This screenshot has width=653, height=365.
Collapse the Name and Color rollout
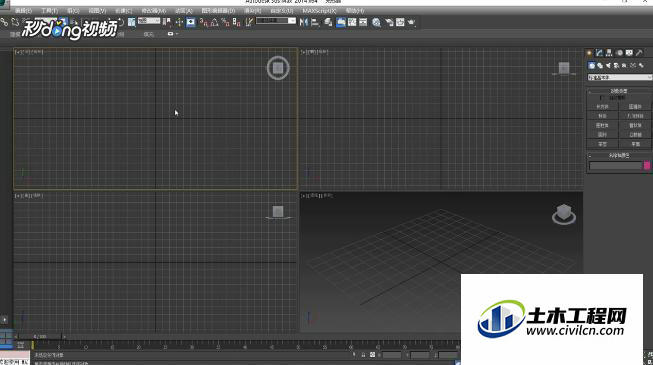coord(619,155)
